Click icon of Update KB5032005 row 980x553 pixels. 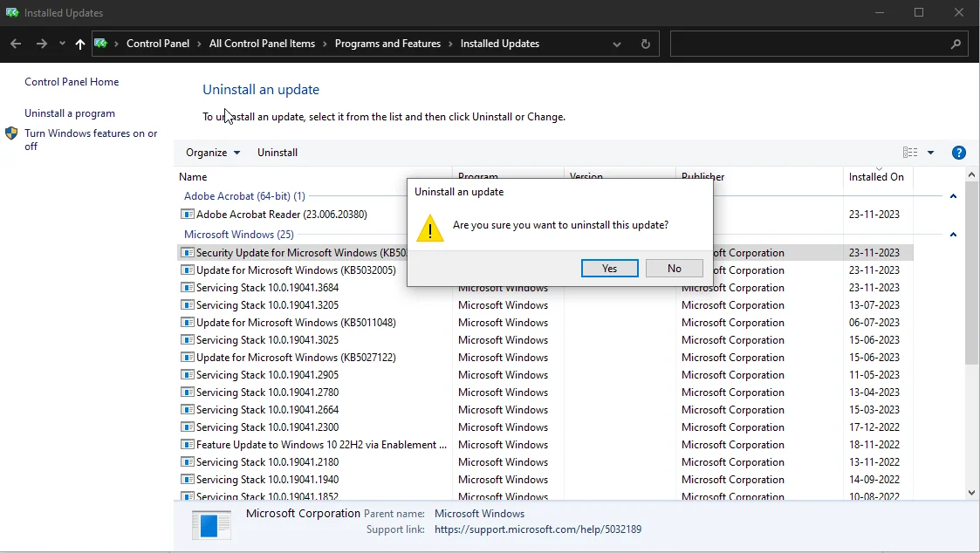pyautogui.click(x=187, y=270)
